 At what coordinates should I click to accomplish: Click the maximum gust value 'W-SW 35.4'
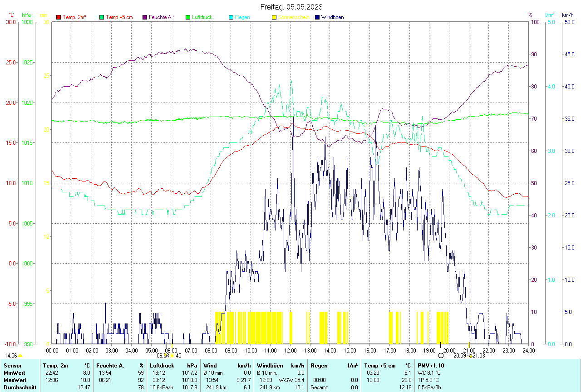point(292,380)
